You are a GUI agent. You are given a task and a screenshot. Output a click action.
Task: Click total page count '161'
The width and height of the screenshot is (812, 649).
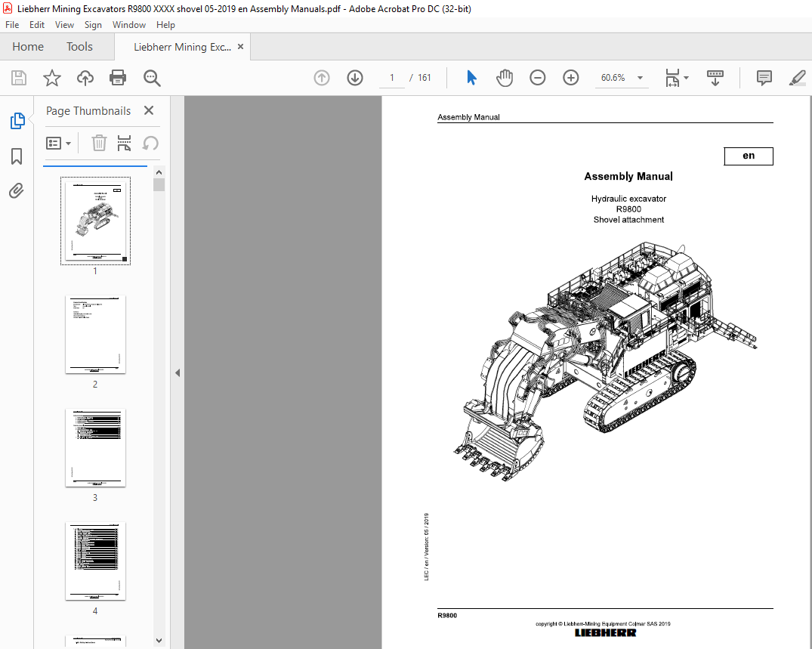pyautogui.click(x=424, y=78)
